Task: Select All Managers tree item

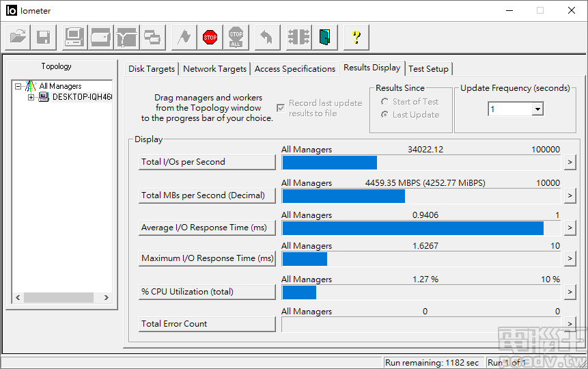Action: [60, 86]
